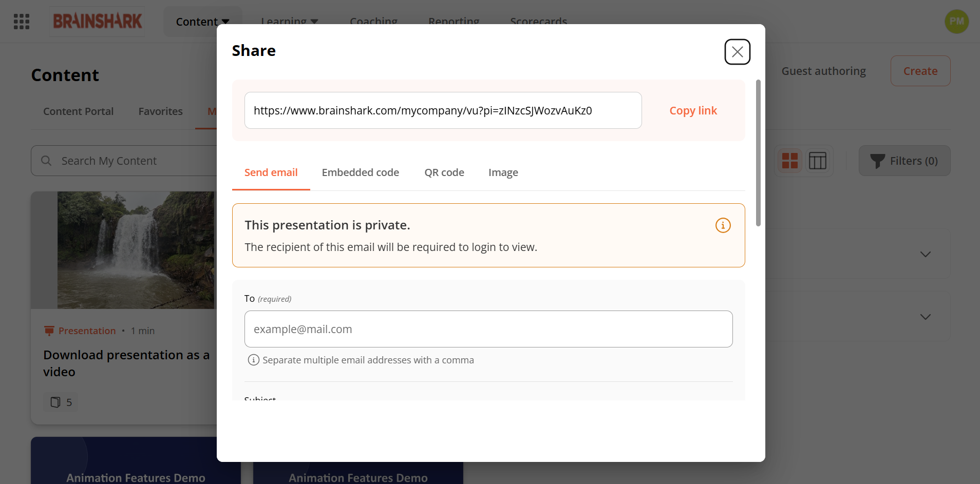
Task: Click the '1 min' duration text
Action: click(x=143, y=331)
